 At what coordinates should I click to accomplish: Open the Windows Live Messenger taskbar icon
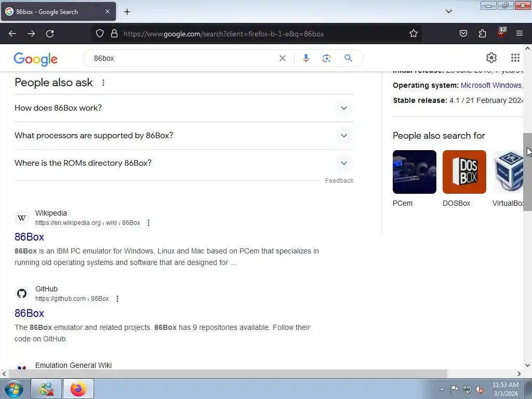pyautogui.click(x=46, y=389)
